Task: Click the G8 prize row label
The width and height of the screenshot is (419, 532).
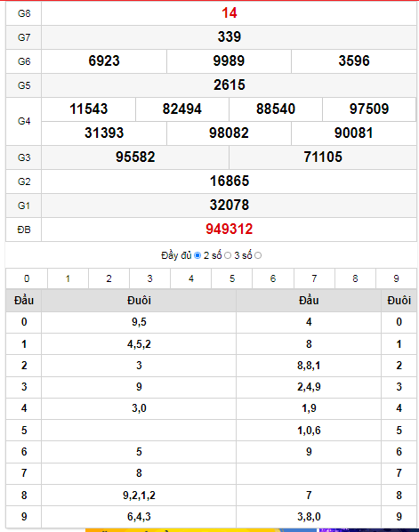Action: point(24,13)
